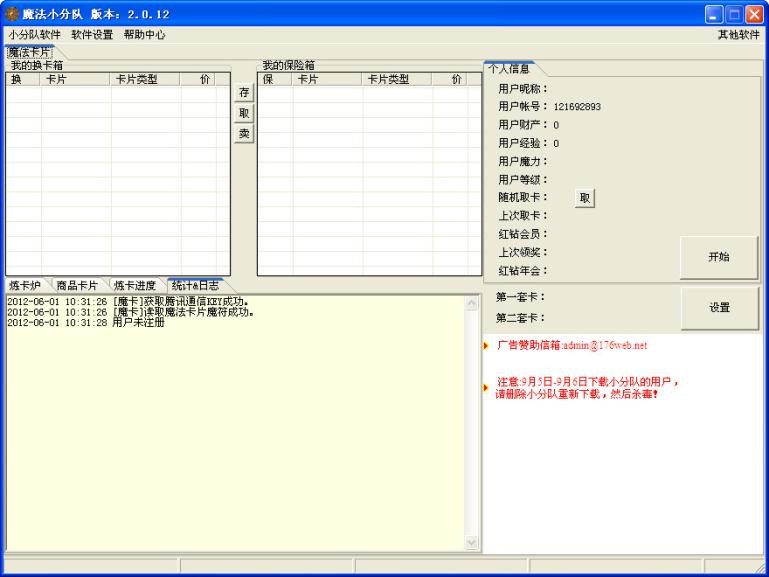Viewport: 769px width, 577px height.
Task: Click the app icon in title bar
Action: [12, 14]
